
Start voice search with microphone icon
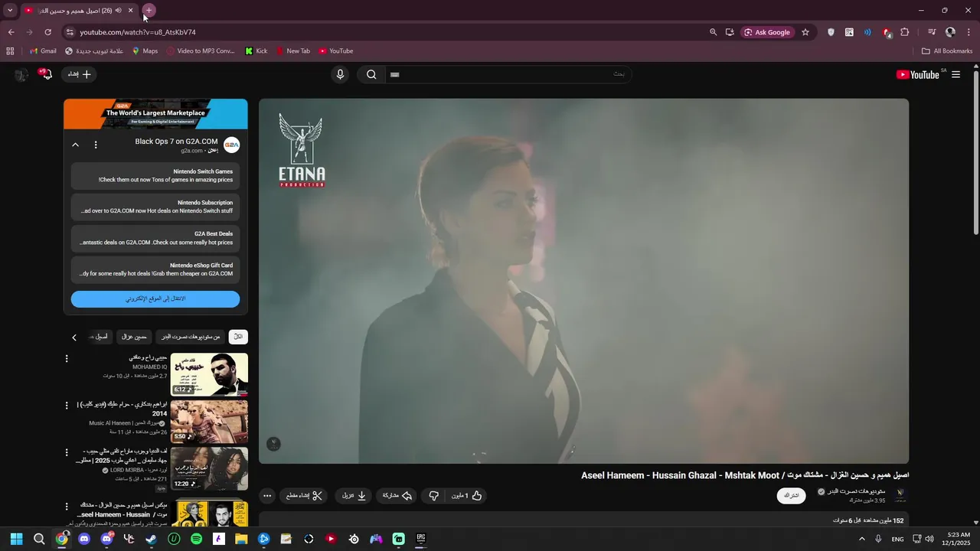[340, 74]
